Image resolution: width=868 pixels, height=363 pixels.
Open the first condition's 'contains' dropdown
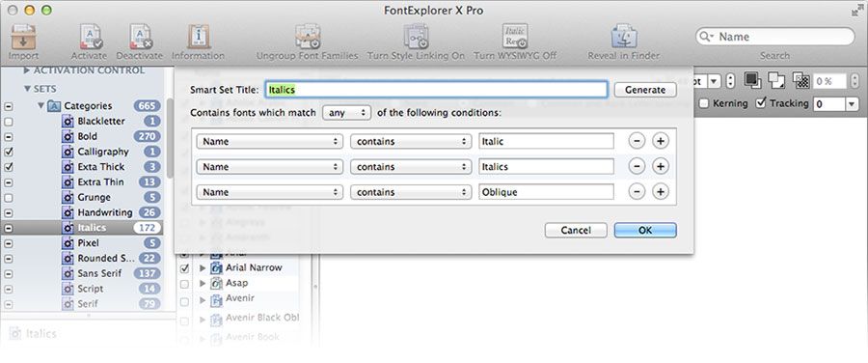point(411,141)
